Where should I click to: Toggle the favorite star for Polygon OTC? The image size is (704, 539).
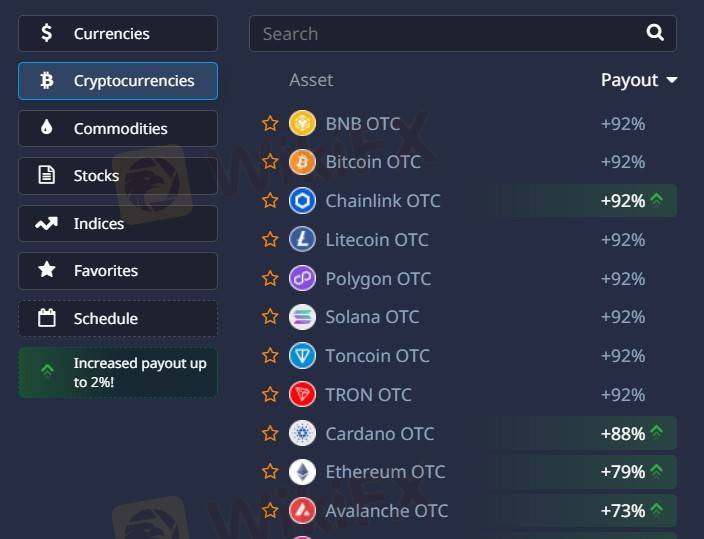[x=270, y=279]
